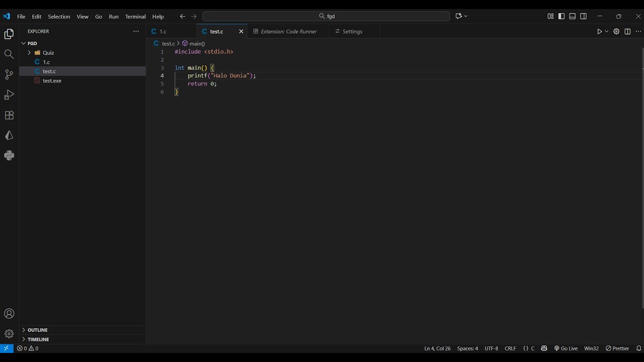
Task: Open the File menu
Action: tap(21, 17)
